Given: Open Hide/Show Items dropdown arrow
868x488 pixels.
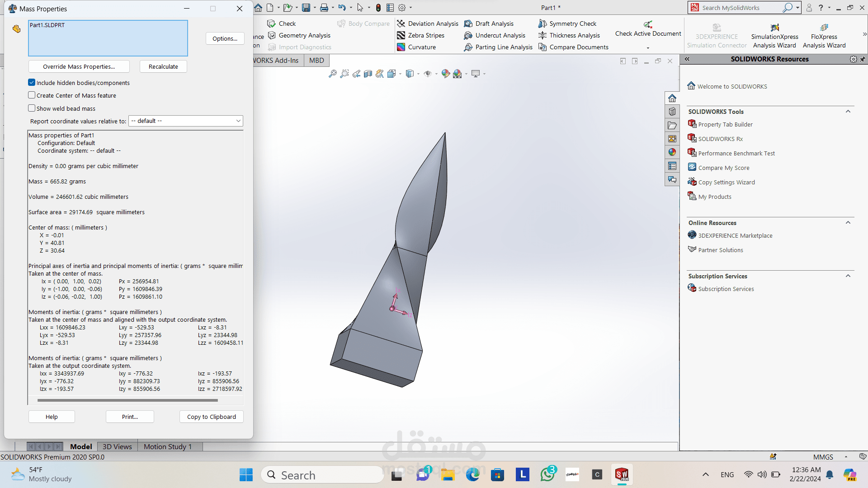Looking at the screenshot, I should [436, 74].
